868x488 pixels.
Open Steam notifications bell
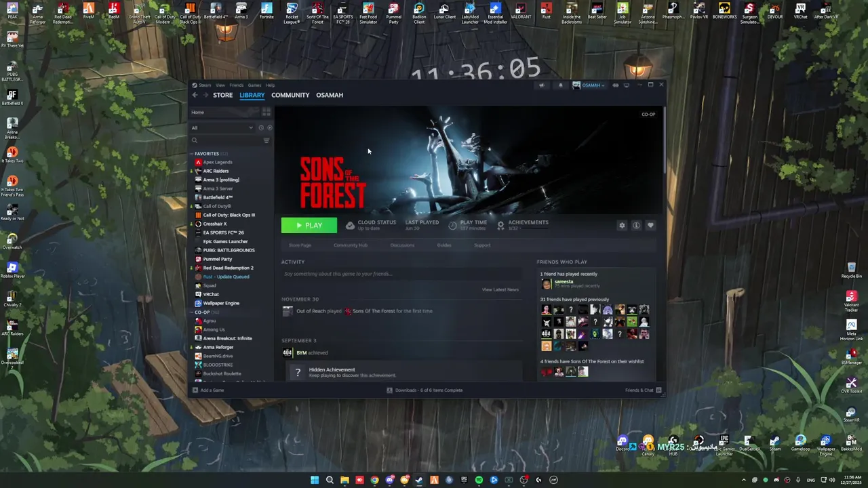pyautogui.click(x=560, y=85)
